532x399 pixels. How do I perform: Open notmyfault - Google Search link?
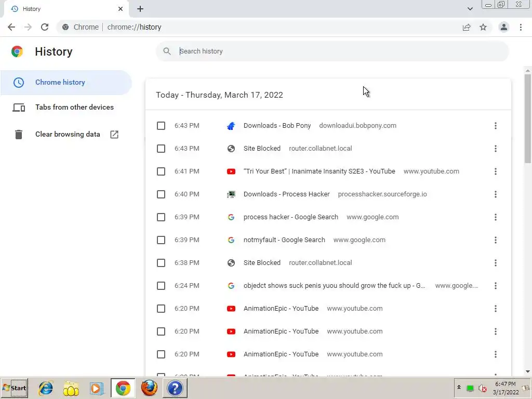click(284, 240)
